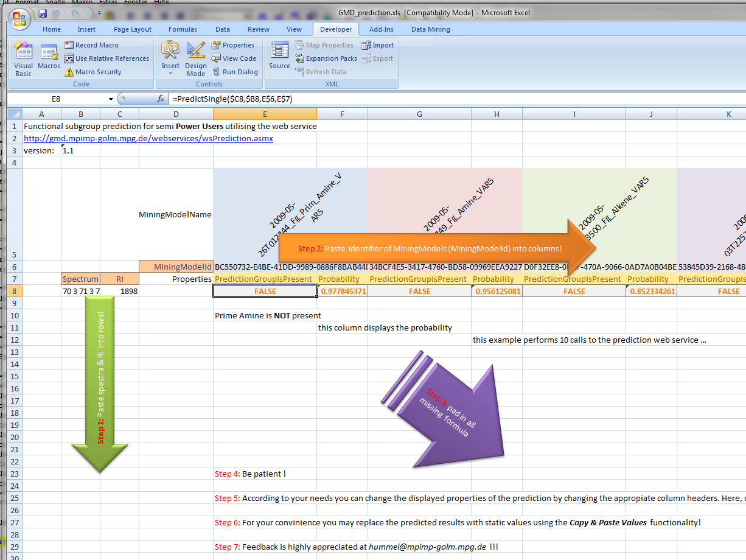Viewport: 746px width, 560px height.
Task: Toggle Design Mode on
Action: pyautogui.click(x=195, y=58)
